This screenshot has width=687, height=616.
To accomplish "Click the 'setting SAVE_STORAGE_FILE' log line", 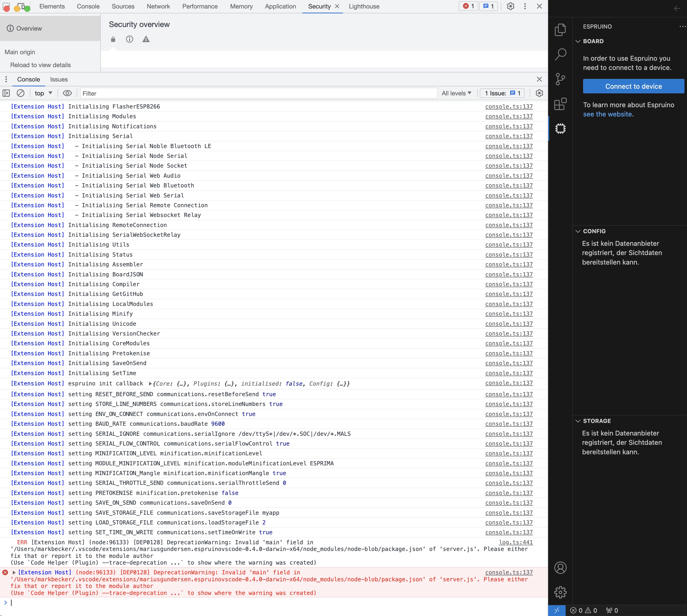I will [x=274, y=513].
